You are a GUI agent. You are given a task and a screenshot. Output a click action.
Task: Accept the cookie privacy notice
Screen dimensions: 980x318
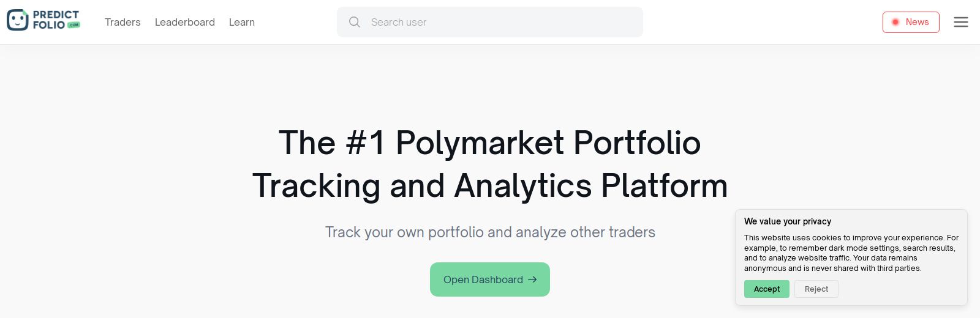point(767,289)
